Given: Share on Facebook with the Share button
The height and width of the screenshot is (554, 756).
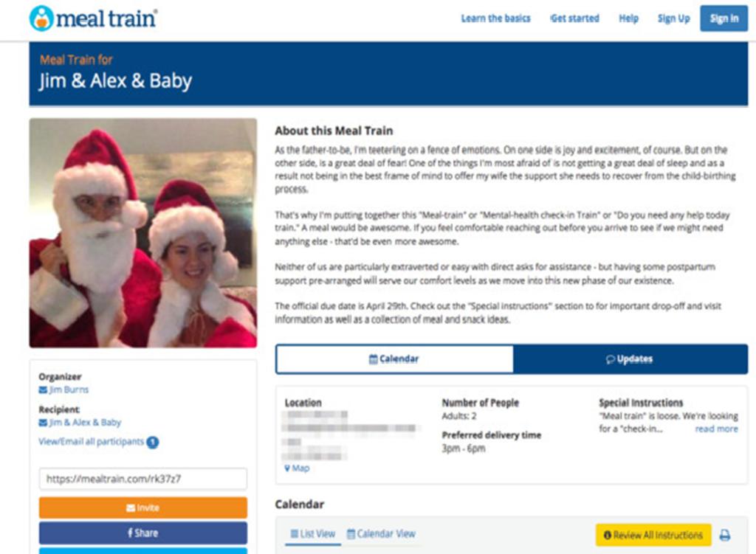Looking at the screenshot, I should click(142, 533).
